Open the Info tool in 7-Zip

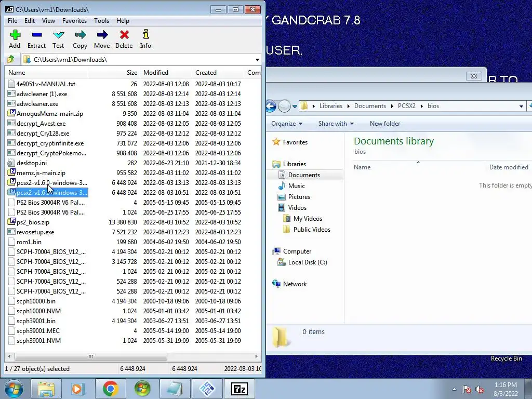[145, 39]
